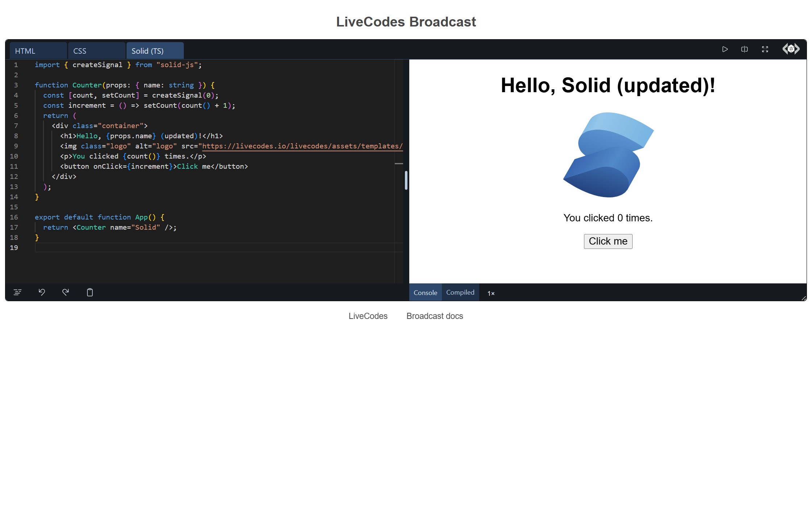The height and width of the screenshot is (508, 812).
Task: Click the undo arrow icon
Action: [x=41, y=291]
